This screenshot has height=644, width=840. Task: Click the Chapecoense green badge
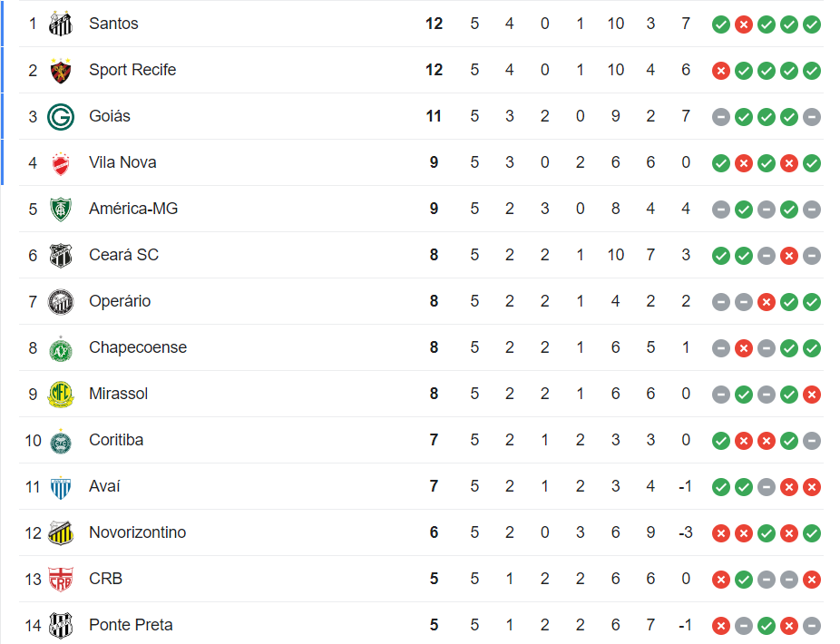[x=61, y=348]
